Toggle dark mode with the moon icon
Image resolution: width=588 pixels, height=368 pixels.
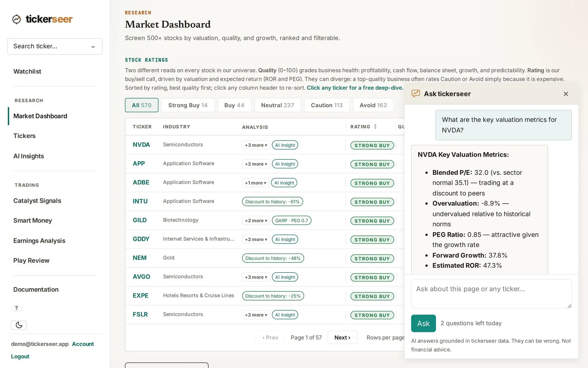point(19,325)
